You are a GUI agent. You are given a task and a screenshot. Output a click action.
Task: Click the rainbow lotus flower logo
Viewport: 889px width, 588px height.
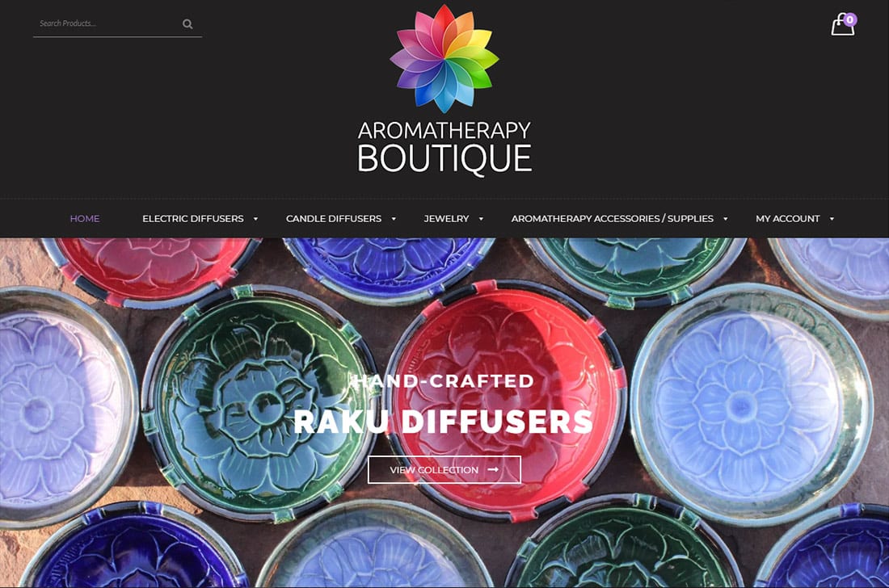pyautogui.click(x=444, y=58)
